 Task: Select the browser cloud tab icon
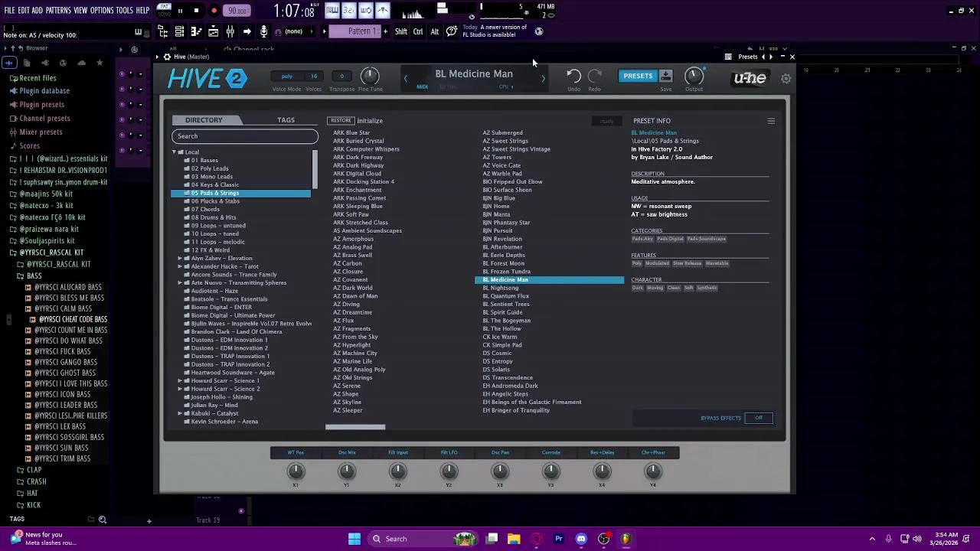(81, 63)
